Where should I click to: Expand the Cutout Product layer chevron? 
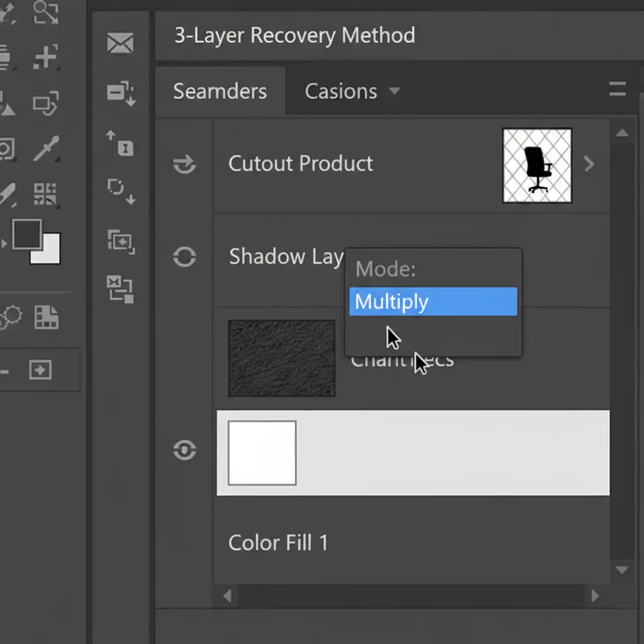[589, 165]
